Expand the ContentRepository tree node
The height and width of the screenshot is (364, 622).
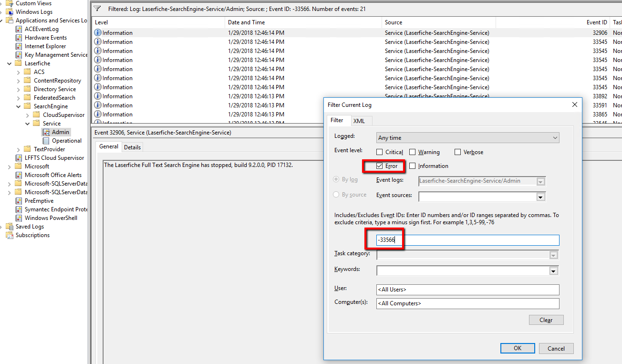coord(19,81)
